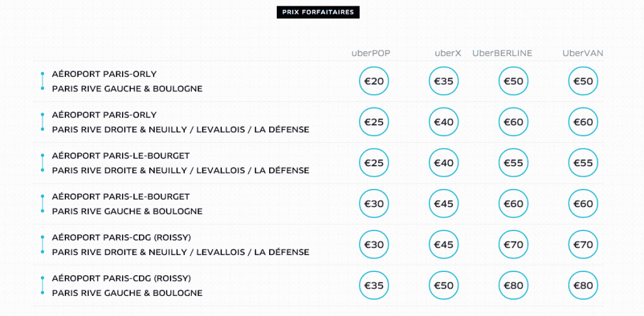Choose uberPOP €25 price for Orly–Rive Droite
The height and width of the screenshot is (316, 644).
click(374, 122)
